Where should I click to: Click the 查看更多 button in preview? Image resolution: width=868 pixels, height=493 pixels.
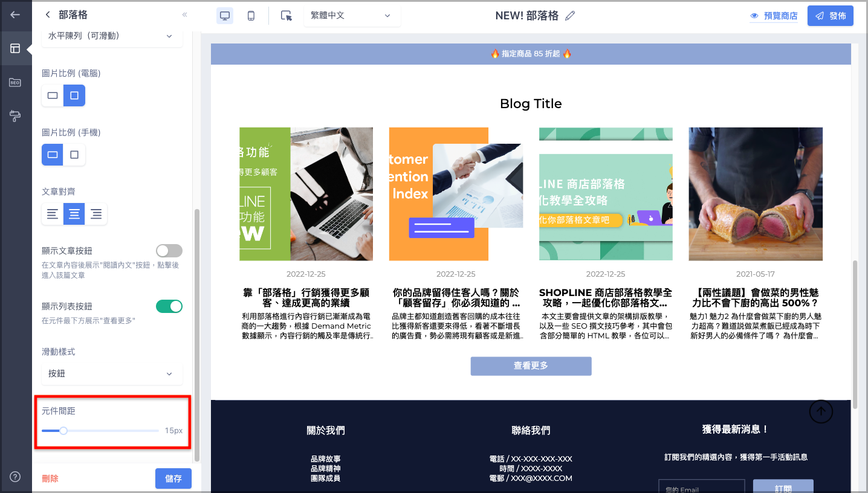(531, 366)
